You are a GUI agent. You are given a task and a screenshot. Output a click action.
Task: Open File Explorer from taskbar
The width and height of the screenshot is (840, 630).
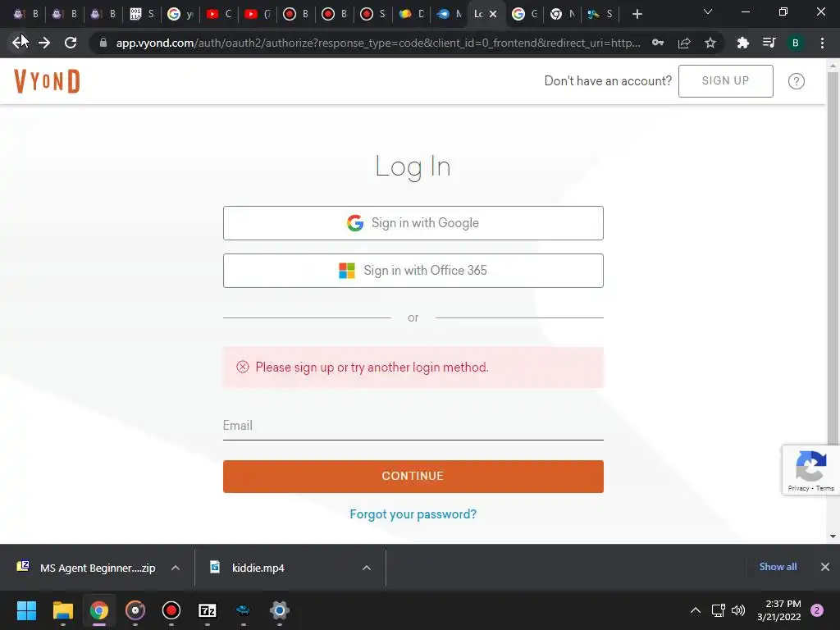pos(62,610)
